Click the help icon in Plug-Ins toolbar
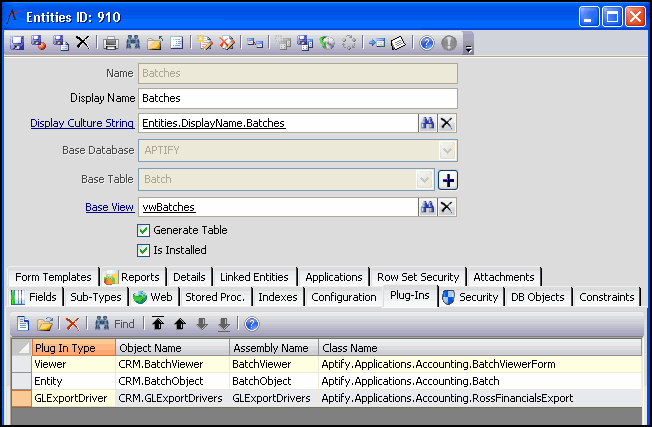Viewport: 652px width, 427px height. (x=252, y=323)
